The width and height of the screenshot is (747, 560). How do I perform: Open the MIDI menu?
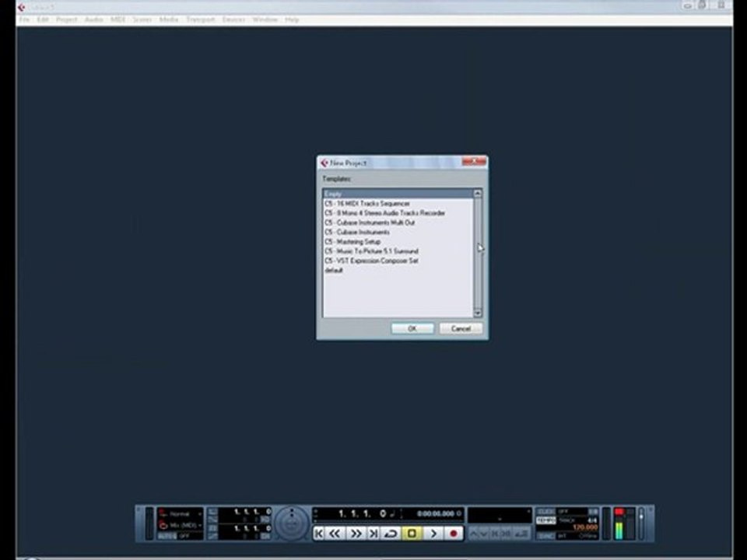(x=117, y=19)
